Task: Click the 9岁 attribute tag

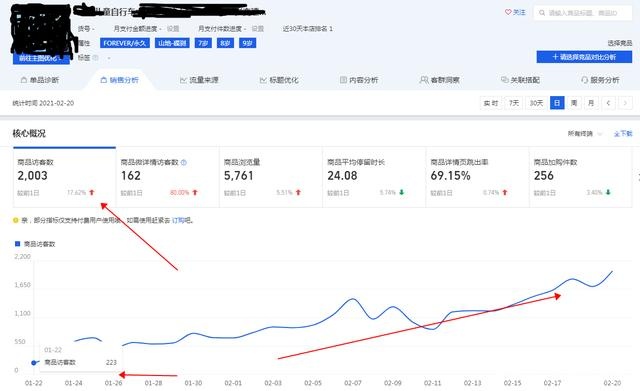Action: click(247, 43)
